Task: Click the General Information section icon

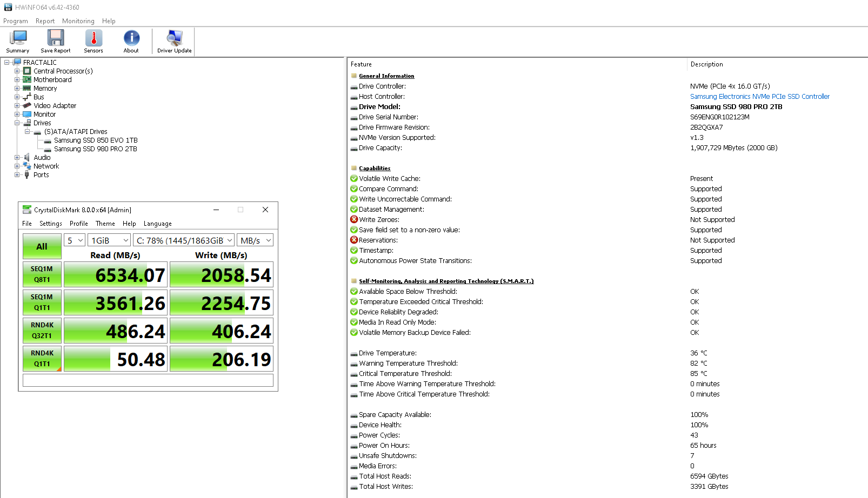Action: pos(354,76)
